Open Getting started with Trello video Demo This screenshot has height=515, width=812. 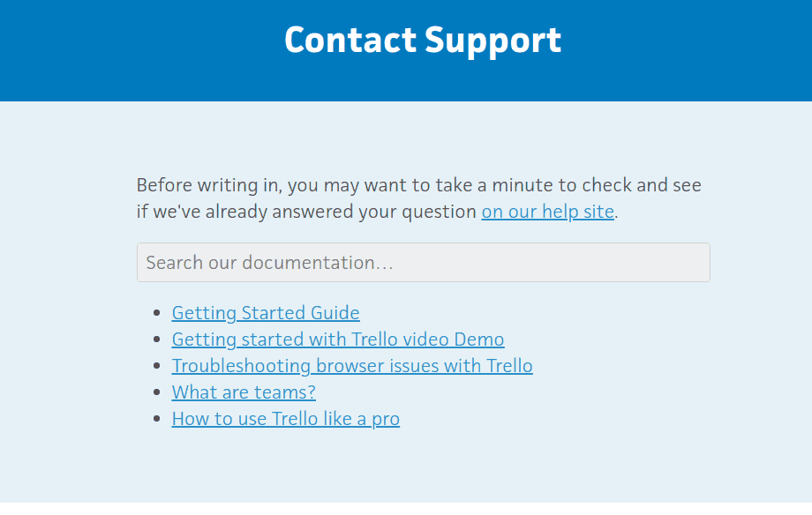(x=338, y=339)
